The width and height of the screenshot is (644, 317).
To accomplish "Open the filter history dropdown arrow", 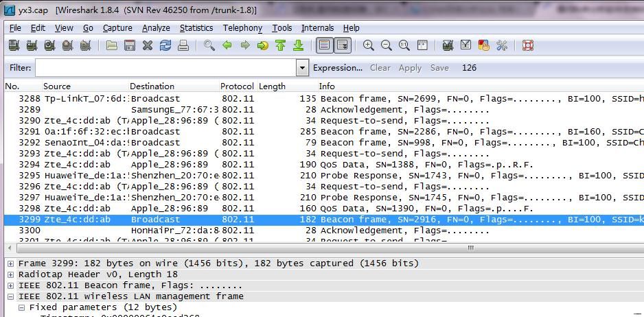I will point(302,68).
